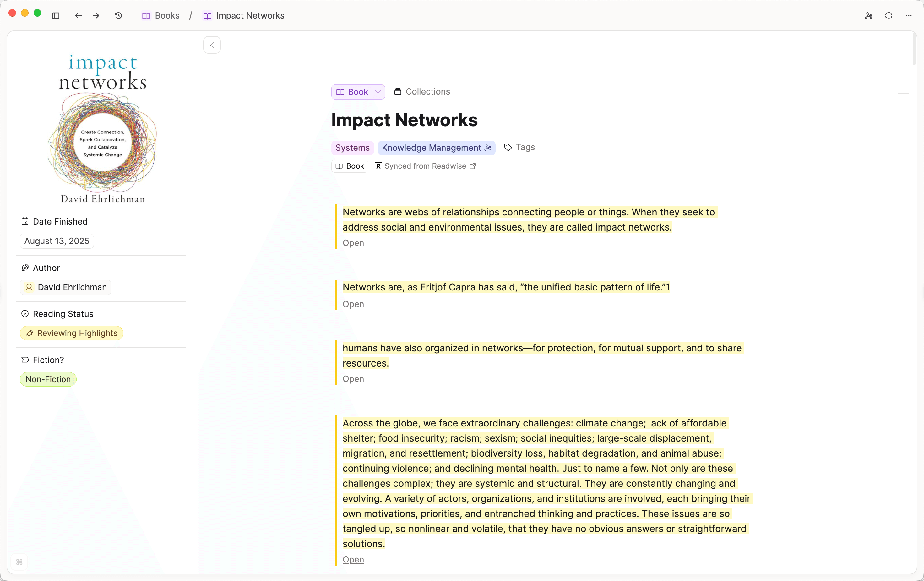924x581 pixels.
Task: Open the first highlighted quote via its Open link
Action: [x=353, y=242]
